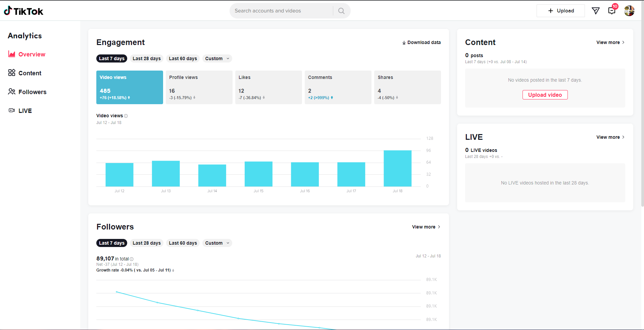Expand LIVE section via View more
644x330 pixels.
[610, 137]
